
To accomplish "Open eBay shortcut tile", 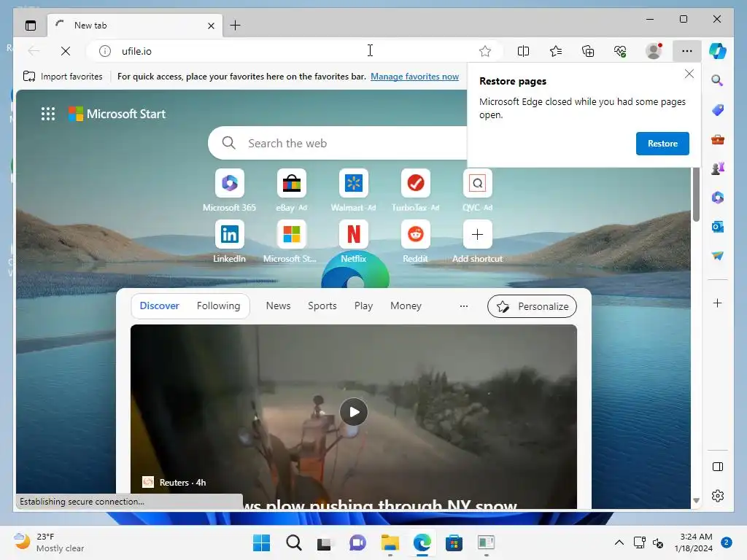I will [x=292, y=183].
